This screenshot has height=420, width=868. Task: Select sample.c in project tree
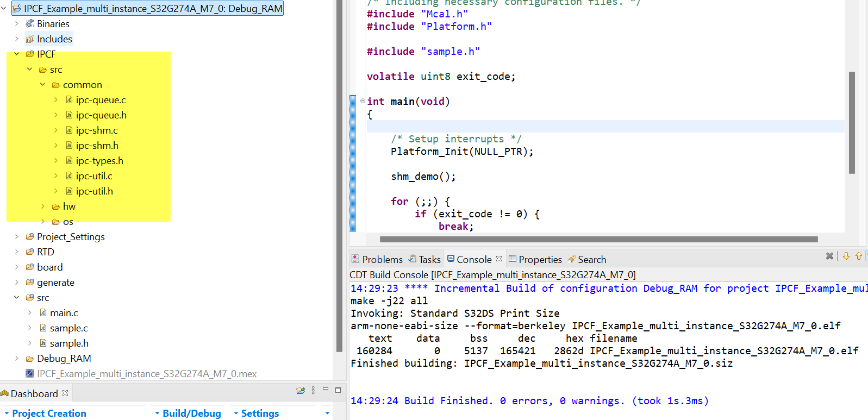[x=68, y=328]
